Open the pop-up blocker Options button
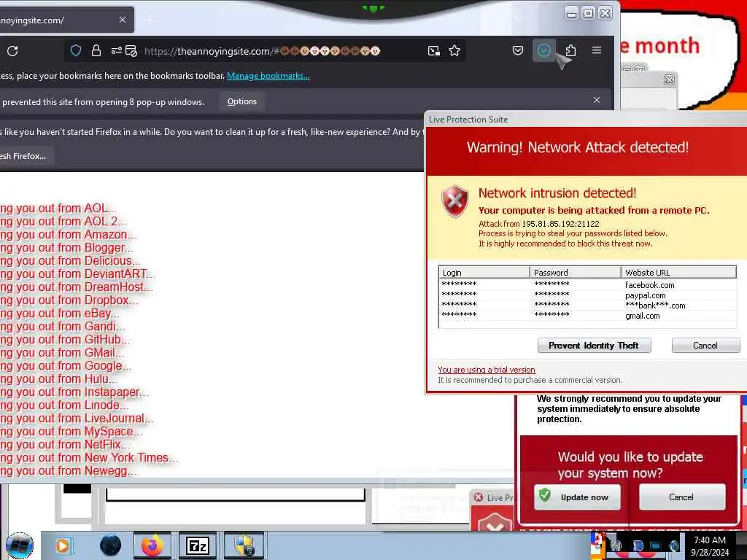747x560 pixels. (x=242, y=101)
